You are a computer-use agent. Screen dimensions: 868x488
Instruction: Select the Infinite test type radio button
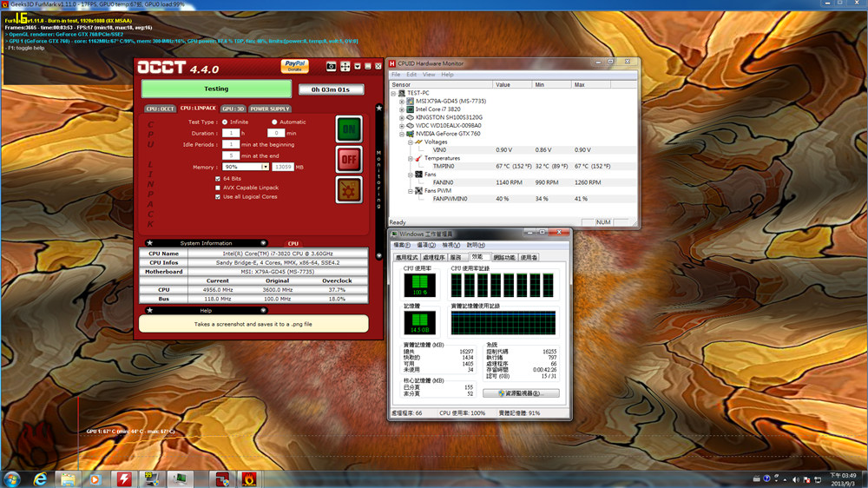(224, 122)
